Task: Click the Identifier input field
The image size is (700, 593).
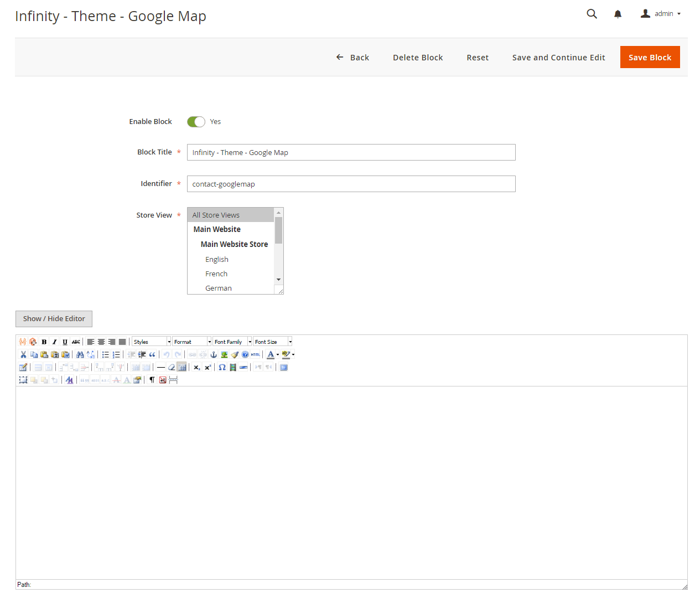Action: [351, 184]
